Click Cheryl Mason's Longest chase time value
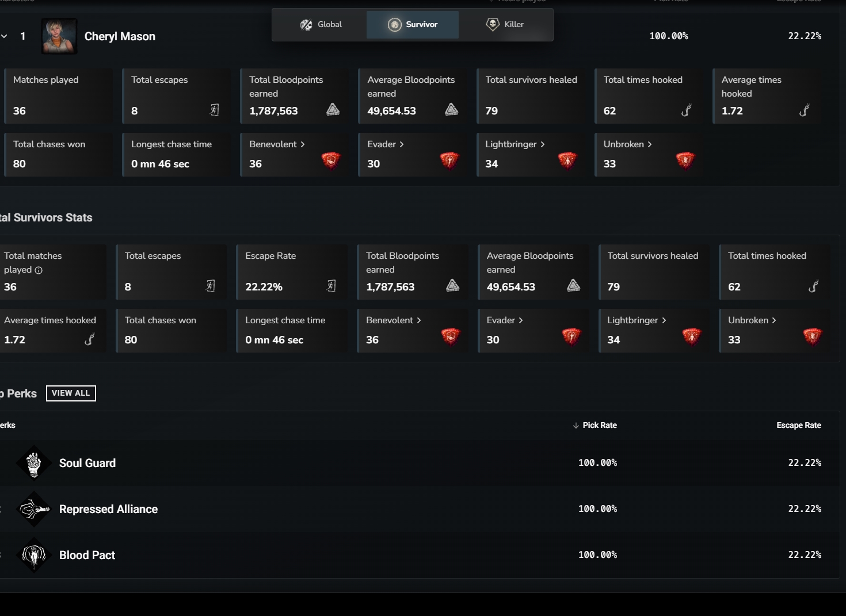This screenshot has width=846, height=616. [160, 164]
